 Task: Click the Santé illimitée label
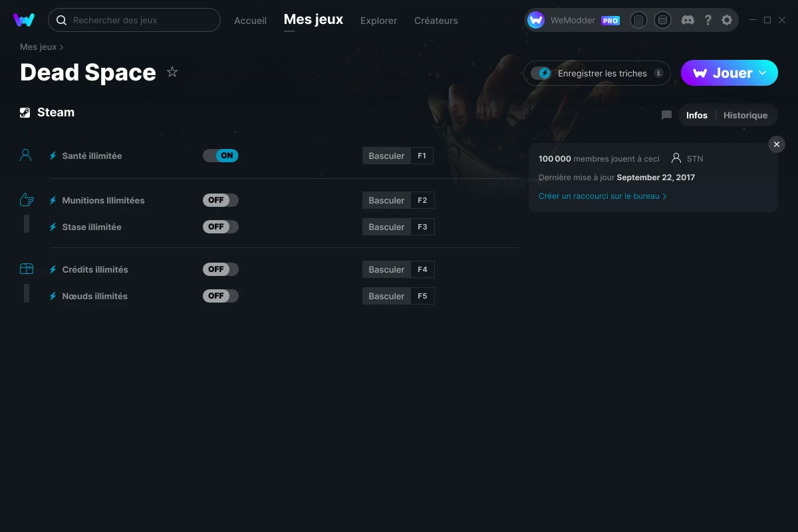(92, 156)
